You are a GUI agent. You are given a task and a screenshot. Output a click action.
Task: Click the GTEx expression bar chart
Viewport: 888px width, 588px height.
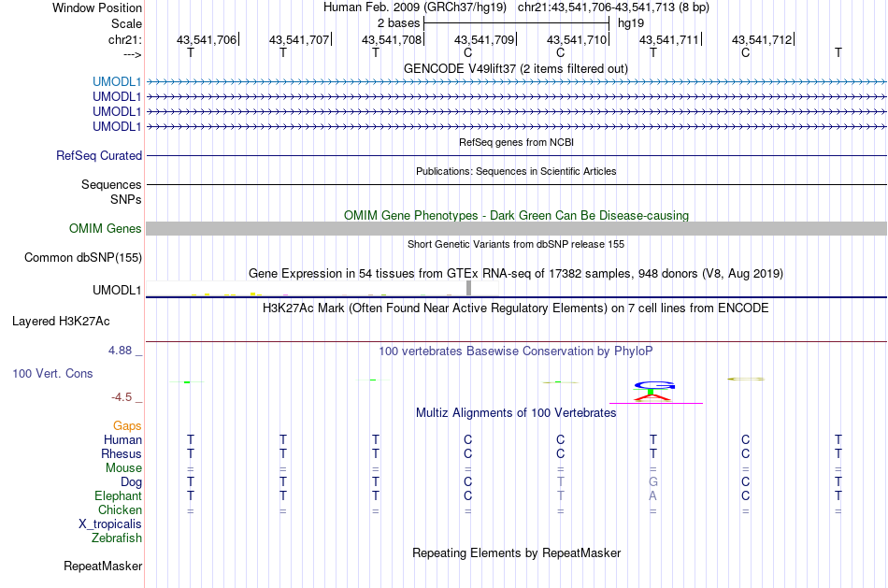[x=322, y=288]
